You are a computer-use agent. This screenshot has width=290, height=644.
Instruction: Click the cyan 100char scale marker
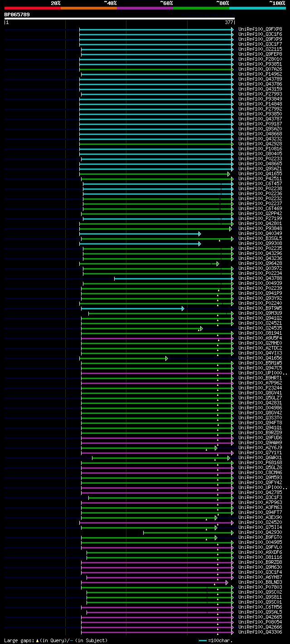203,640
